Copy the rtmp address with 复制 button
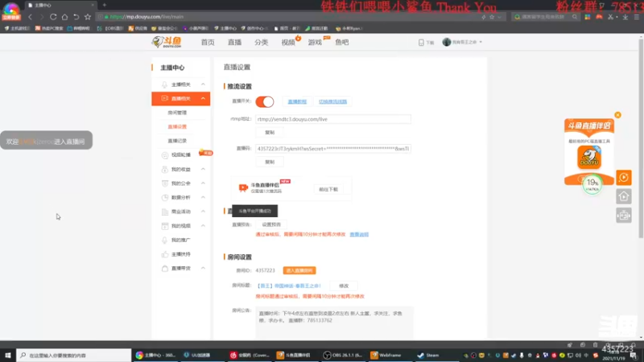The width and height of the screenshot is (644, 362). (270, 132)
